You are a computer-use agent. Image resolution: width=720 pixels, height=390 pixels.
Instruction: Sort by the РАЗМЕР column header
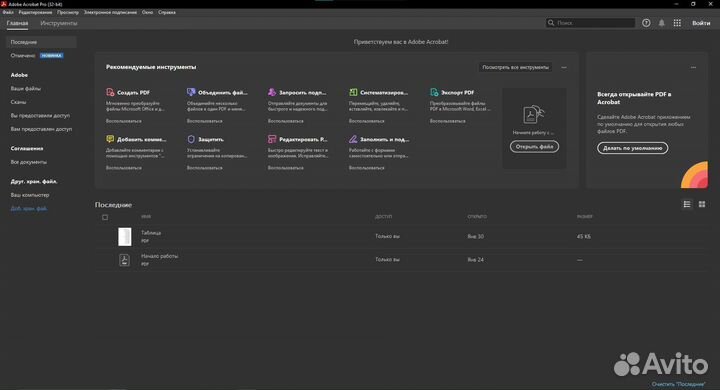pos(585,217)
